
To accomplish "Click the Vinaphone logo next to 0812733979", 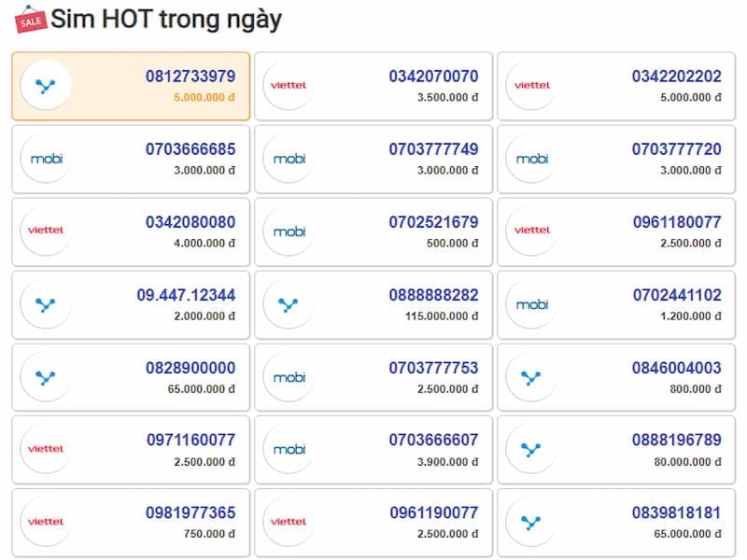I will click(46, 86).
